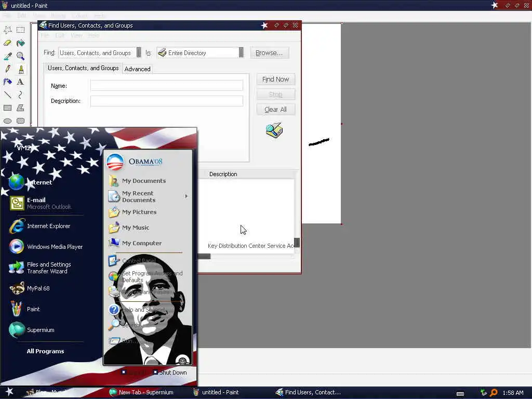Choose the Brush tool in Paint
Viewport: 532px width, 399px height.
21,69
